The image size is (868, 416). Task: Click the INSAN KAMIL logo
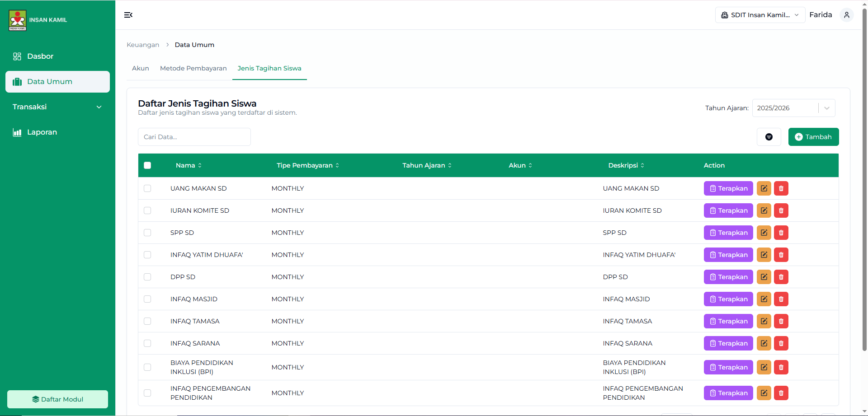[x=18, y=20]
